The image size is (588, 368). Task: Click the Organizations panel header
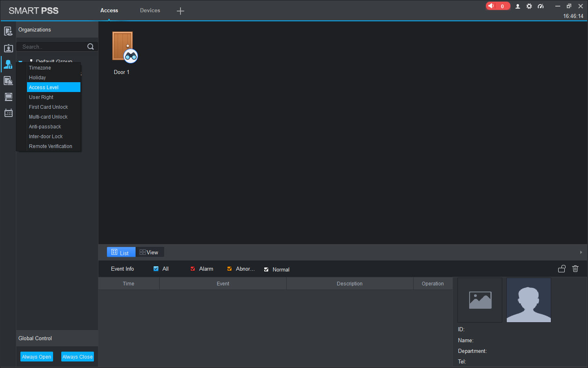click(57, 30)
